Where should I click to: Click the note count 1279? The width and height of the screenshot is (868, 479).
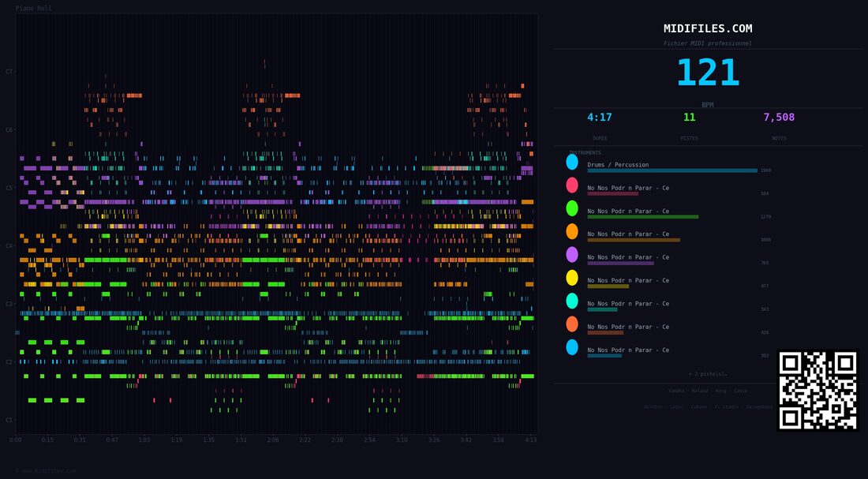(x=765, y=217)
